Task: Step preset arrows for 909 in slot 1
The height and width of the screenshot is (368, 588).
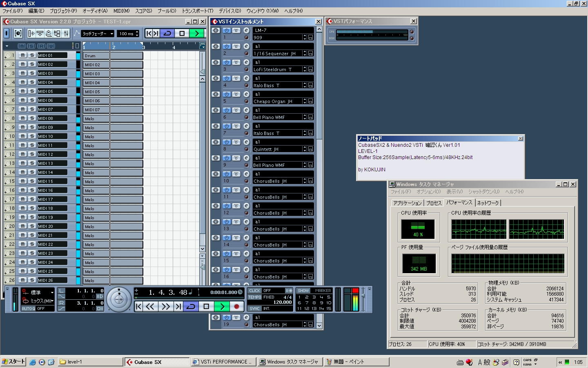Action: 305,37
